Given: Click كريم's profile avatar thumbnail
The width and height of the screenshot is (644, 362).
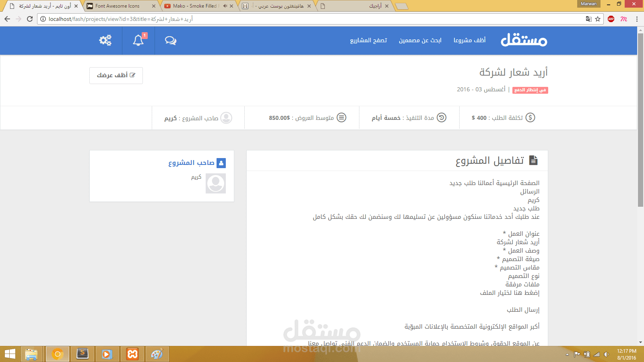Looking at the screenshot, I should coord(216,183).
